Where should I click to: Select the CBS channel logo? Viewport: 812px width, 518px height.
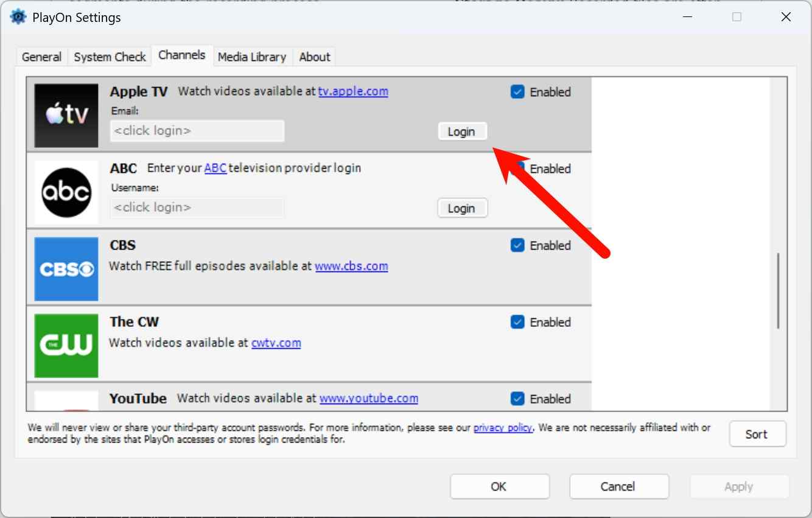coord(66,269)
